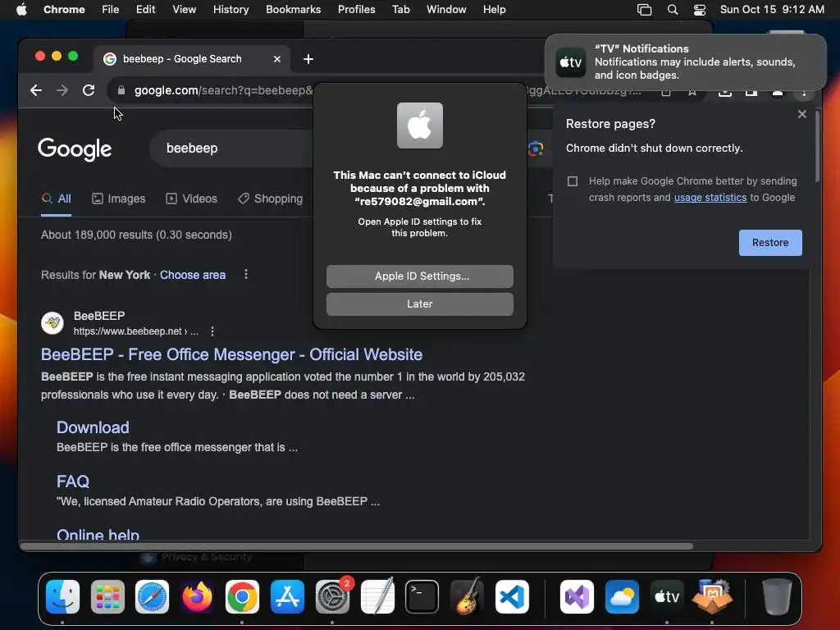Image resolution: width=840 pixels, height=630 pixels.
Task: Open Control Center in menu bar
Action: tap(700, 10)
